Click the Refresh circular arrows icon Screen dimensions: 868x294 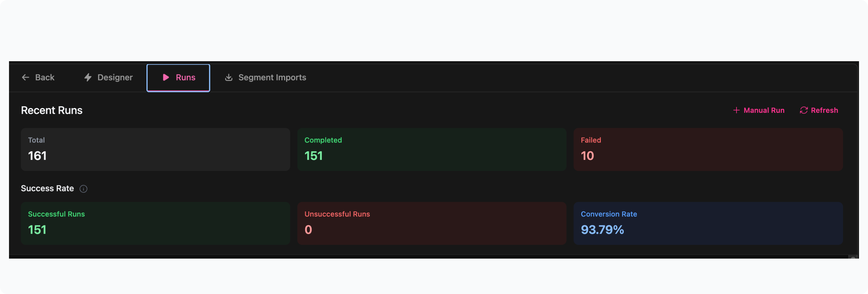click(804, 110)
